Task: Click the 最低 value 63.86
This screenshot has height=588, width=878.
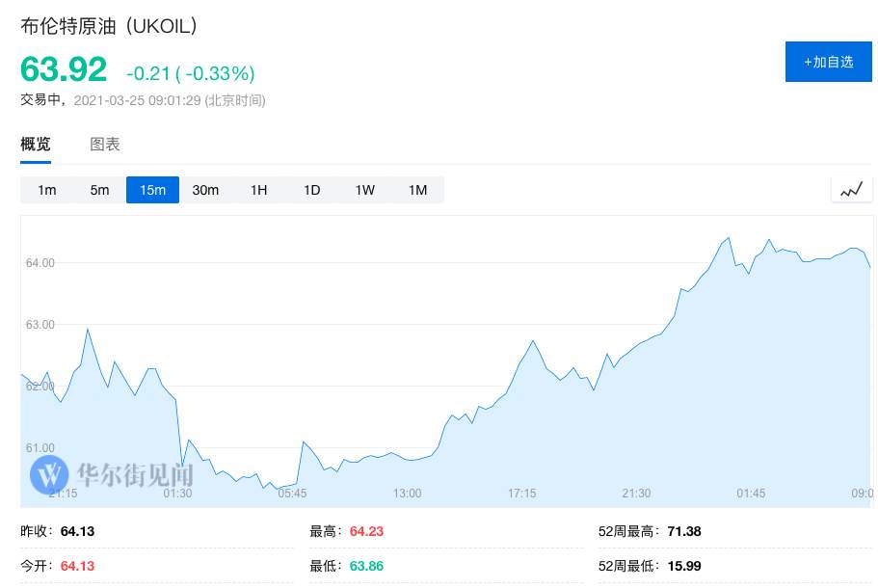Action: 366,566
